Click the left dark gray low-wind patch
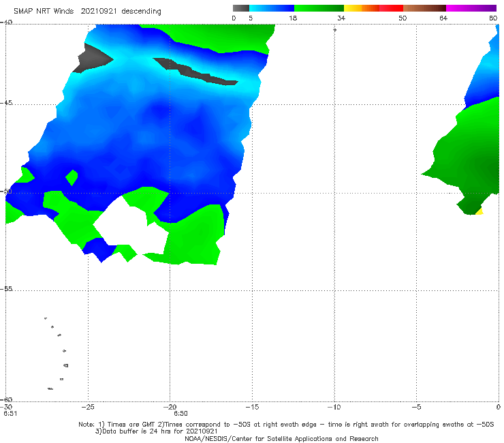 pos(92,59)
